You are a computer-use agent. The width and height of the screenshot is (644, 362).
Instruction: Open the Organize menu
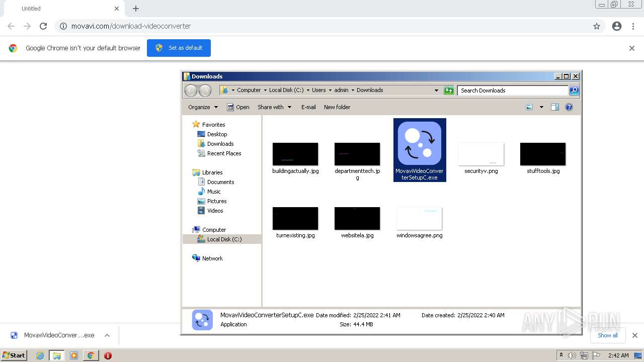tap(203, 107)
